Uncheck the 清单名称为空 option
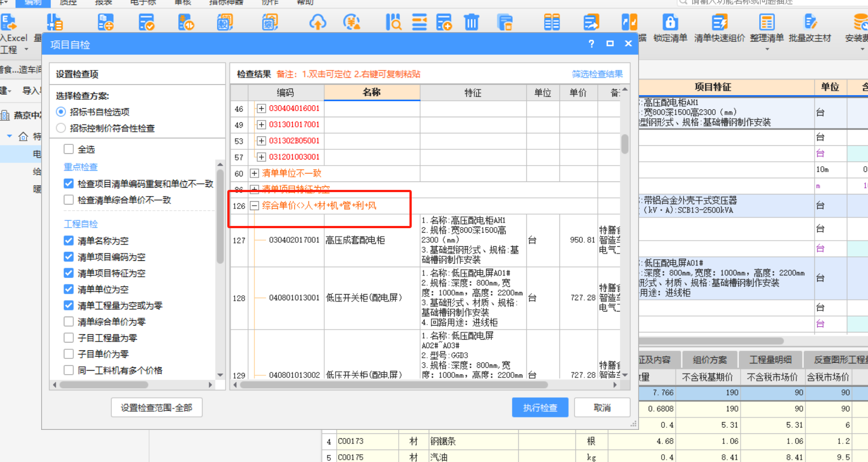868x462 pixels. pyautogui.click(x=69, y=241)
